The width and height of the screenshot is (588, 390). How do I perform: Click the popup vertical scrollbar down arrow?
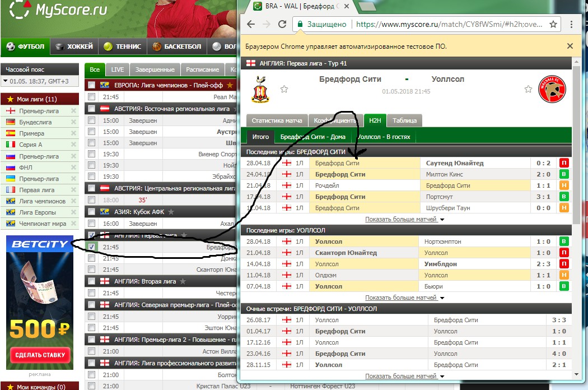(576, 375)
